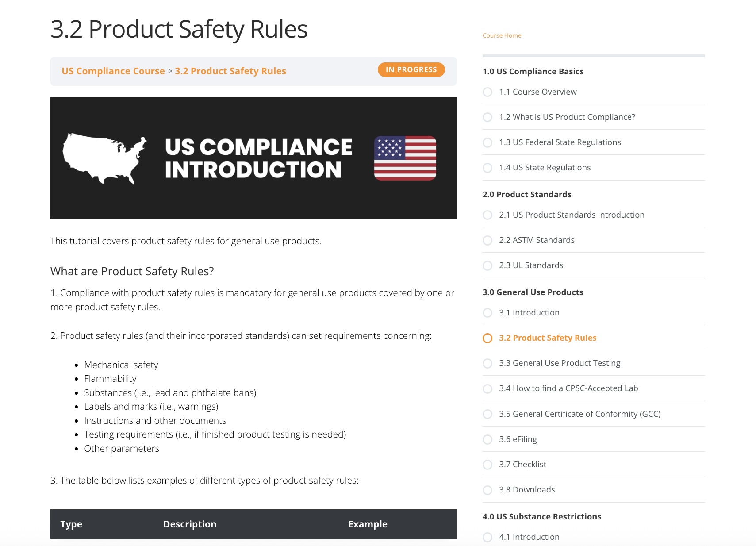Collapse the 3.0 General Use Products heading
756x546 pixels.
coord(533,292)
